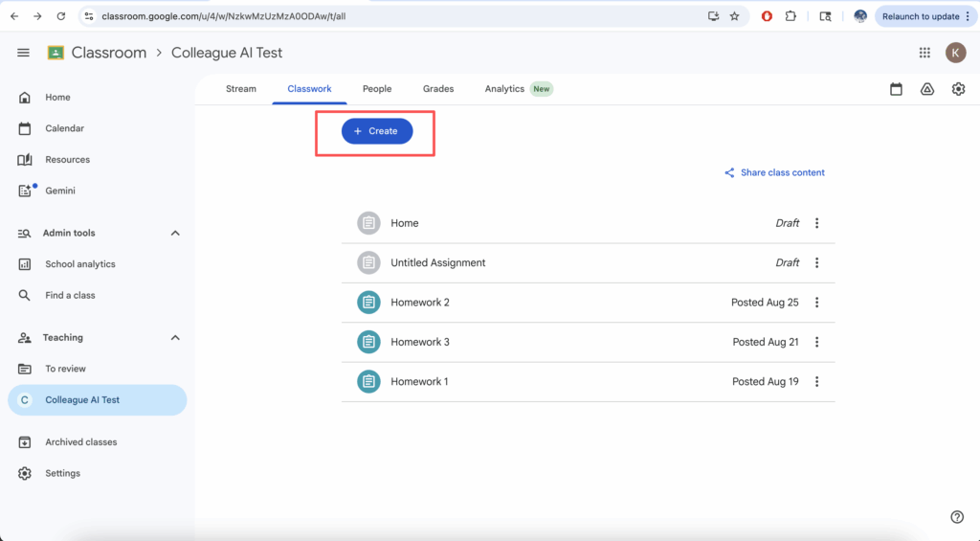
Task: Bookmark this page with the star icon
Action: (735, 16)
